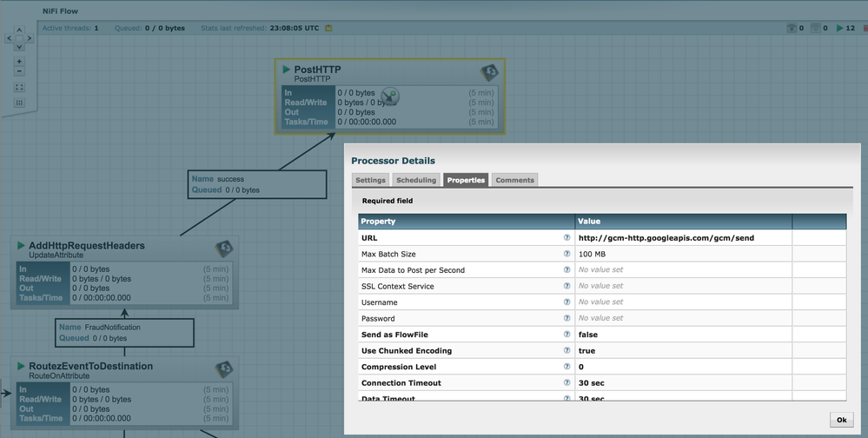Click the Max Batch Size value 100 MB
868x438 pixels.
coord(592,254)
